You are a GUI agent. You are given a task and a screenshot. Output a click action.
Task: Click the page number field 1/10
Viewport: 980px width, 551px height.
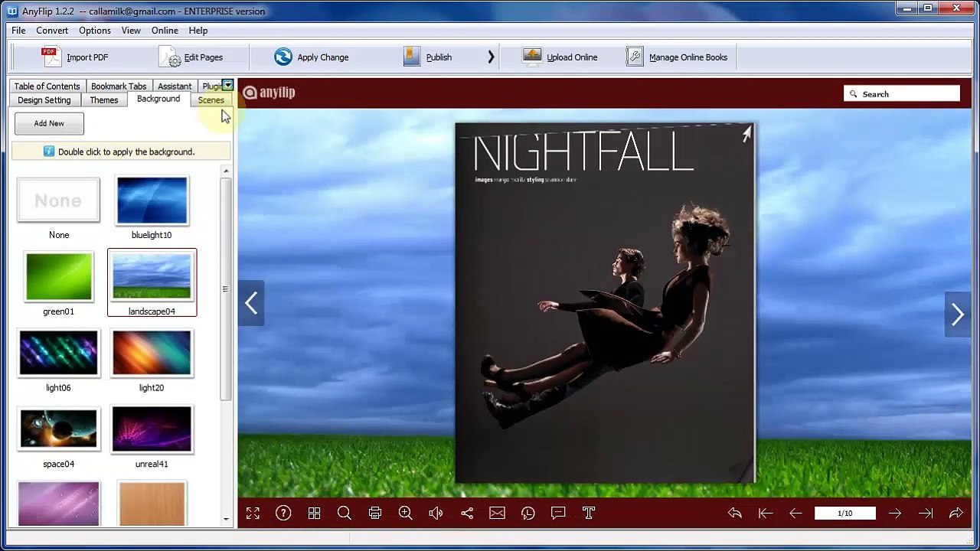point(845,514)
